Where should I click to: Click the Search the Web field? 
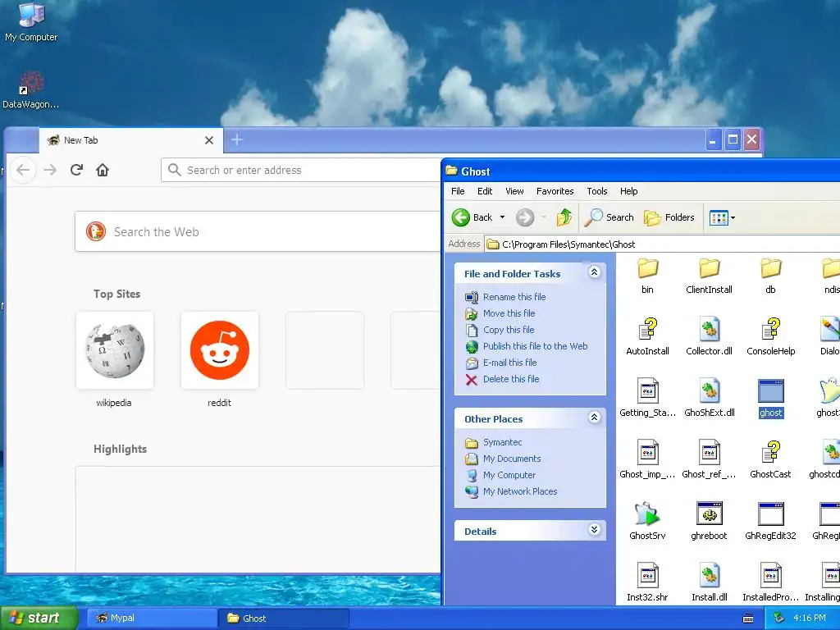pyautogui.click(x=258, y=231)
